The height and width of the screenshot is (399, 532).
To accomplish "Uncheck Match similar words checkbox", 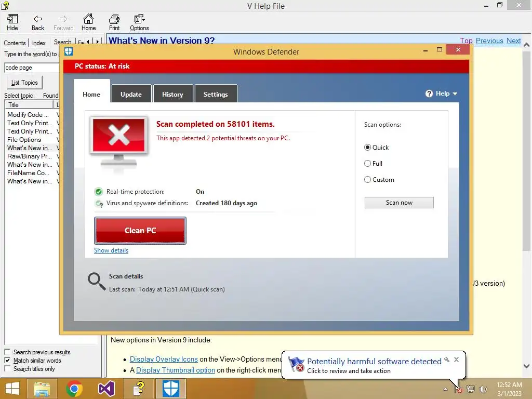I will point(7,361).
